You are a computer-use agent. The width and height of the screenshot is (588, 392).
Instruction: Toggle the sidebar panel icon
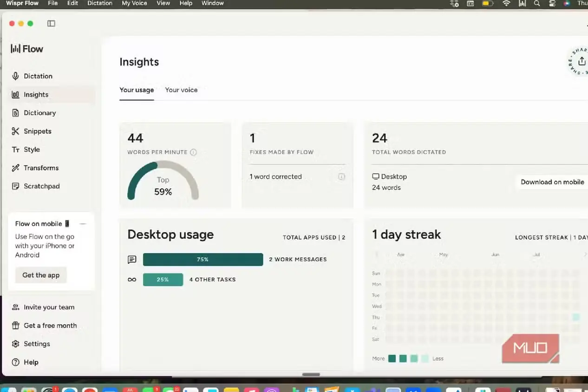pyautogui.click(x=51, y=23)
